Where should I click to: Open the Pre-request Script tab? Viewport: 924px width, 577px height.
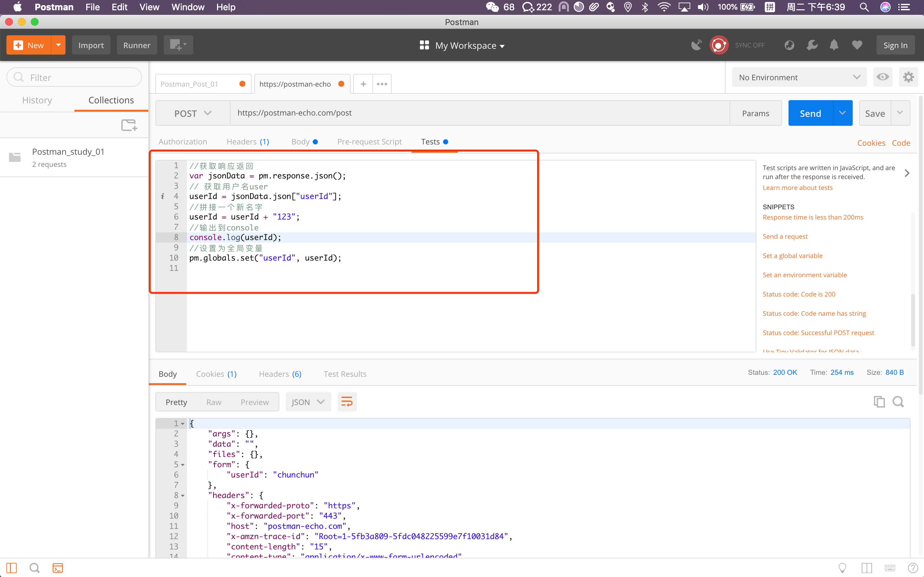click(x=370, y=142)
